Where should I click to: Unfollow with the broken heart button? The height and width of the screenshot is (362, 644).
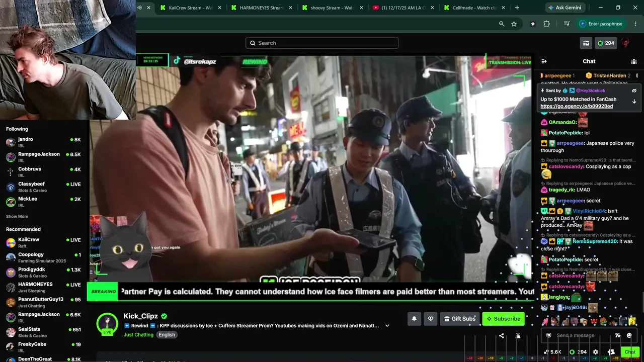(430, 319)
